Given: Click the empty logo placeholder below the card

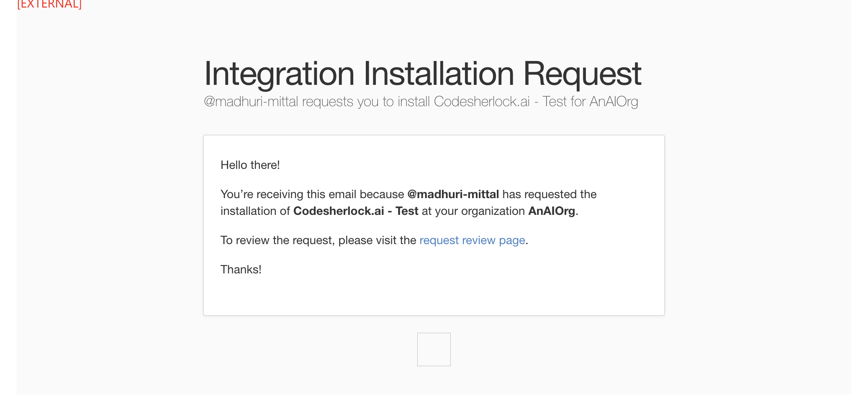Looking at the screenshot, I should tap(434, 349).
